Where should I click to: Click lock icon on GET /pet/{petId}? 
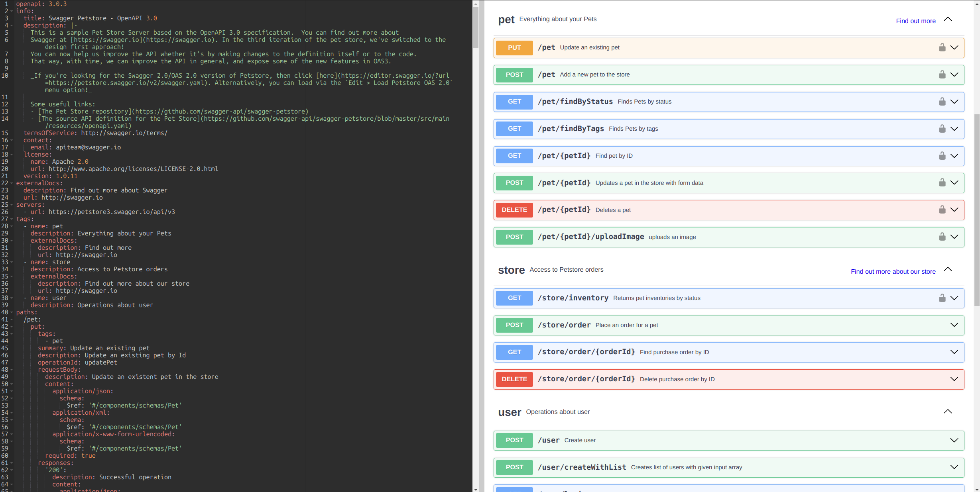tap(942, 156)
